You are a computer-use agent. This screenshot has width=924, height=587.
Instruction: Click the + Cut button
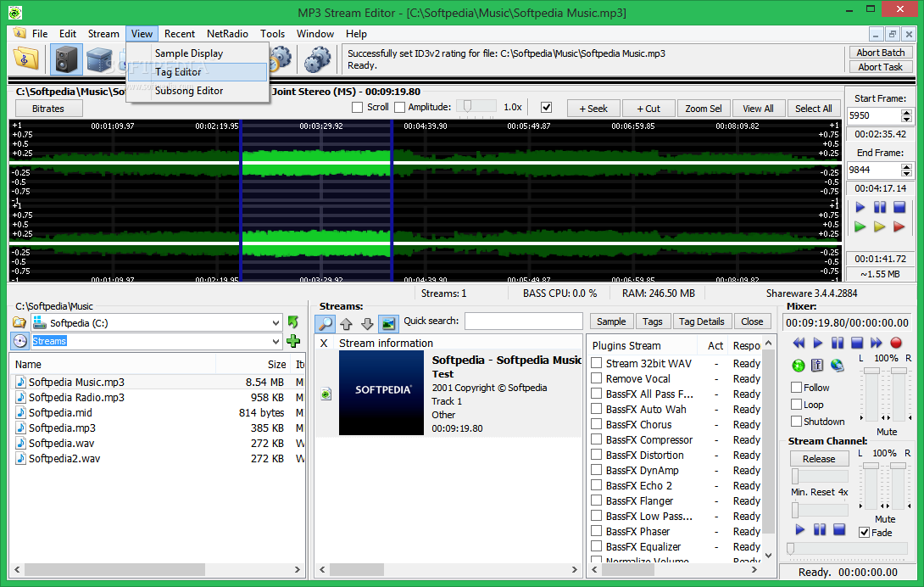pyautogui.click(x=648, y=109)
